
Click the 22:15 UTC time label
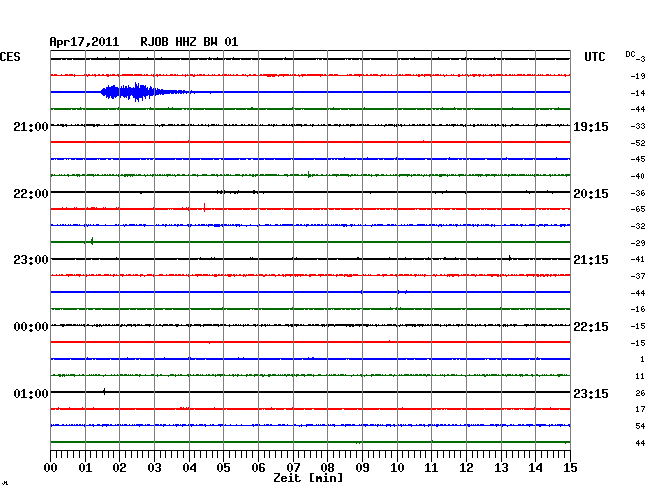tap(591, 327)
